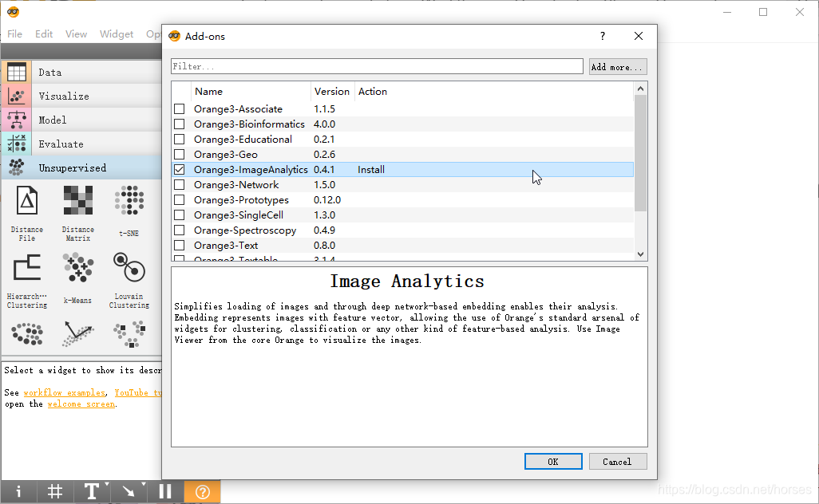Click the Evaluate category icon
Viewport: 819px width, 504px height.
point(16,144)
